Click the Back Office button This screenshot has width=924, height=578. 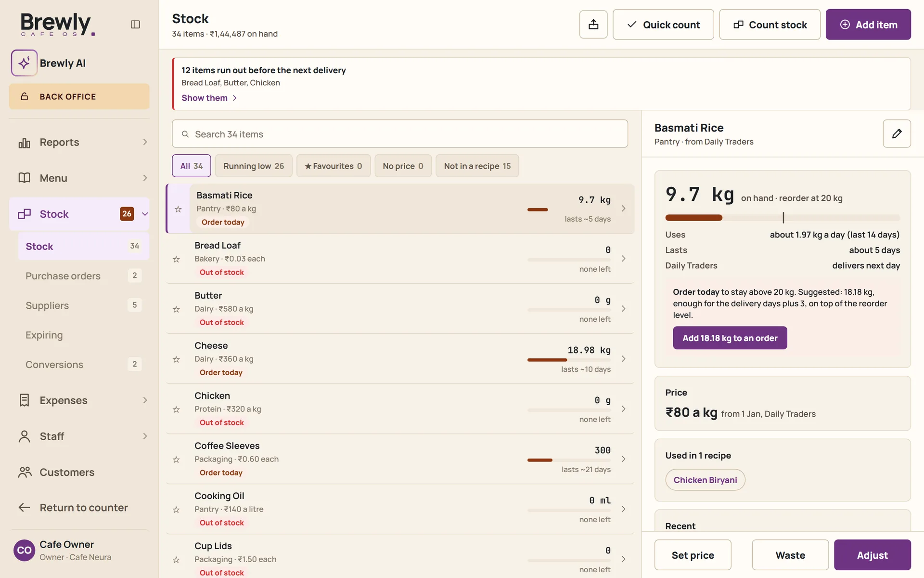(x=79, y=97)
